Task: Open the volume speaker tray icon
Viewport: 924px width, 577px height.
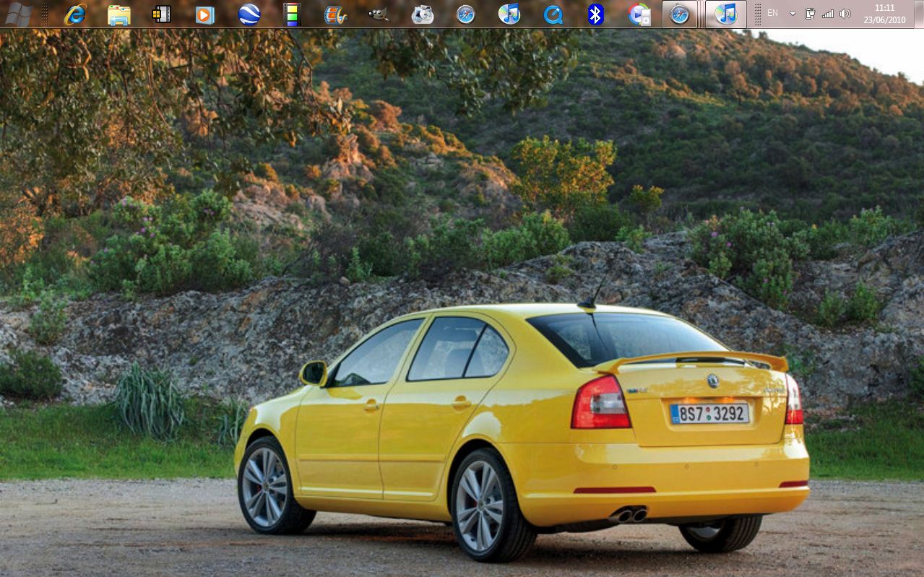Action: tap(845, 14)
